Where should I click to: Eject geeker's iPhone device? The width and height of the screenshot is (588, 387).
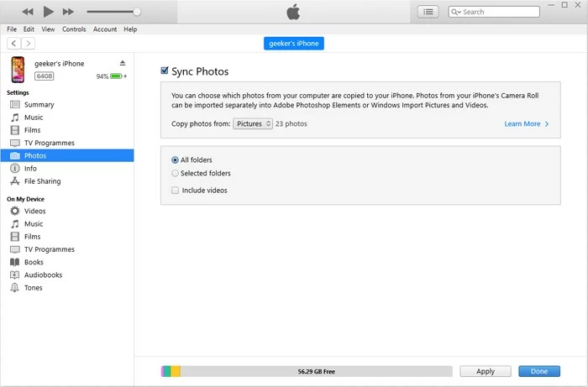pyautogui.click(x=123, y=63)
